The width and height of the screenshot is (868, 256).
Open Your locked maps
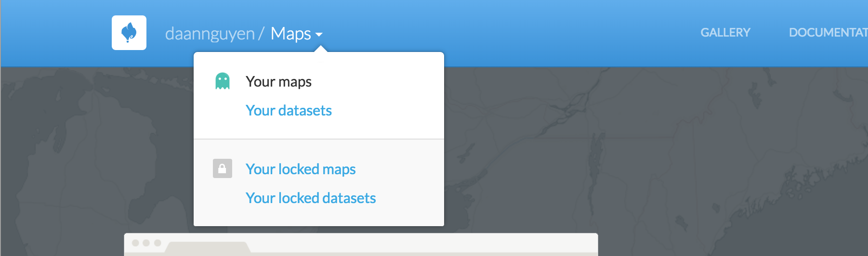pos(301,169)
